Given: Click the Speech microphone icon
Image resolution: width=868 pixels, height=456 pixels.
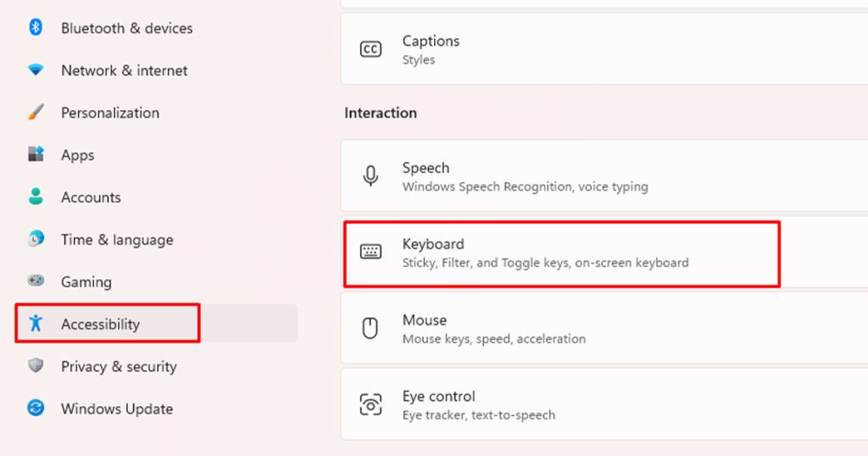Looking at the screenshot, I should [370, 176].
